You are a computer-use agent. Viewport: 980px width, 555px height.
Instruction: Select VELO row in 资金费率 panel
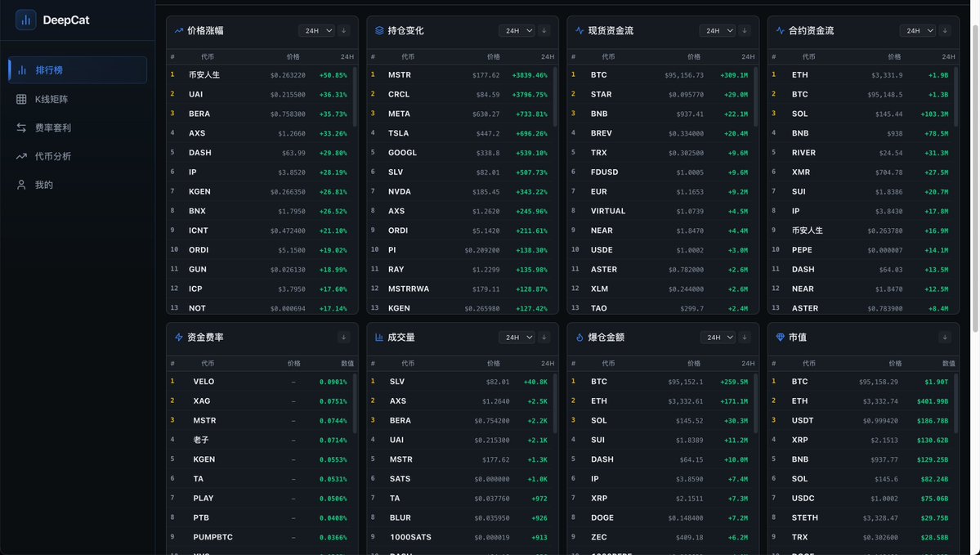tap(259, 382)
